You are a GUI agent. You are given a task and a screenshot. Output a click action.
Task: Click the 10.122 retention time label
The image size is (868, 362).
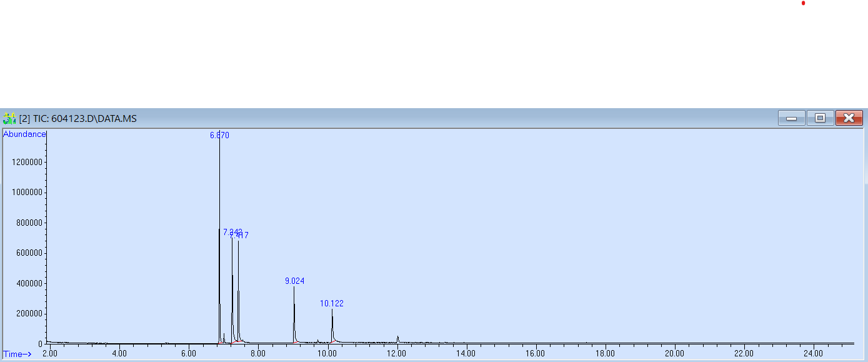coord(332,304)
